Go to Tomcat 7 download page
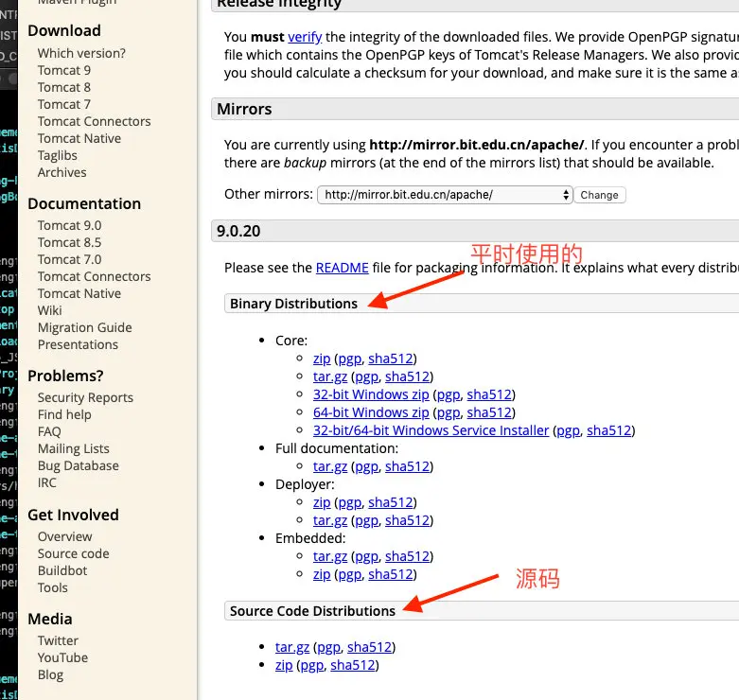This screenshot has width=739, height=700. (64, 104)
